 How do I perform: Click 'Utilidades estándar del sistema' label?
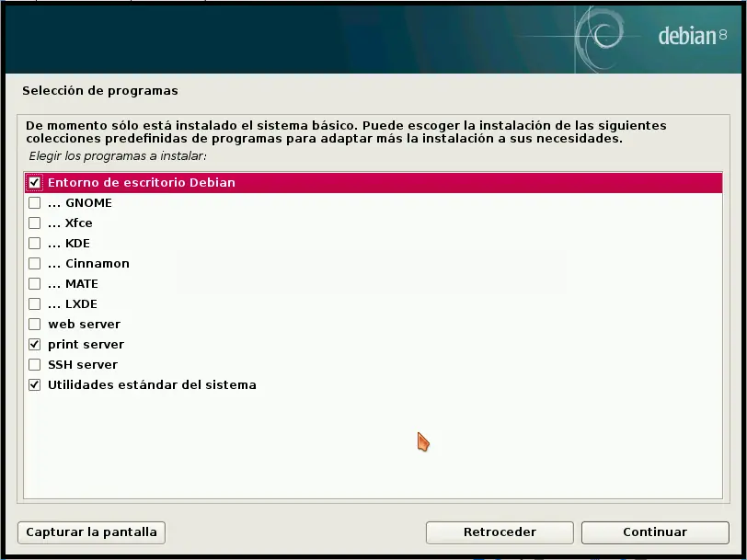click(152, 384)
